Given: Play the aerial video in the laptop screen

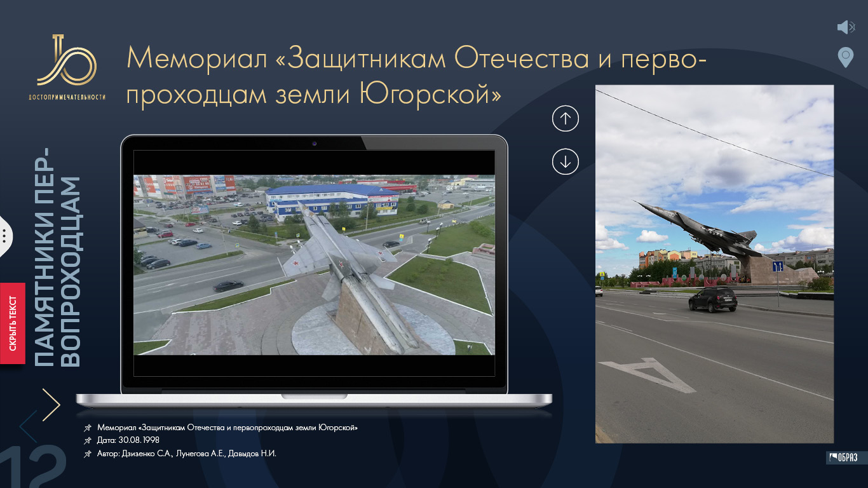Looking at the screenshot, I should (x=314, y=265).
